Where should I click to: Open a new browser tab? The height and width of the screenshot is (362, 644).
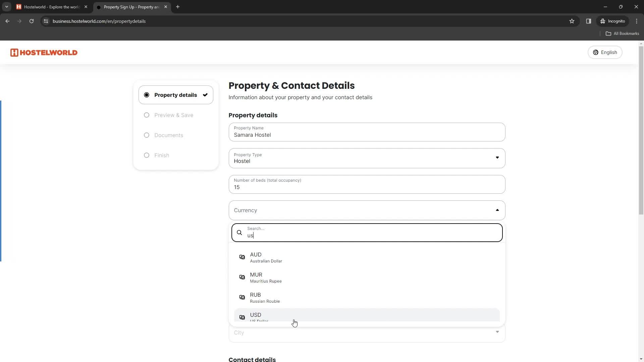[x=178, y=7]
